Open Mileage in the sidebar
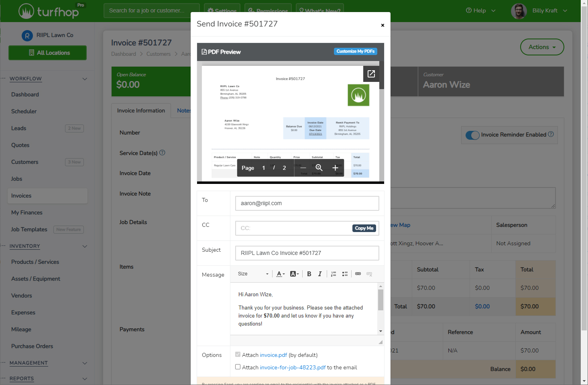Screen dimensions: 588x385 coord(21,329)
